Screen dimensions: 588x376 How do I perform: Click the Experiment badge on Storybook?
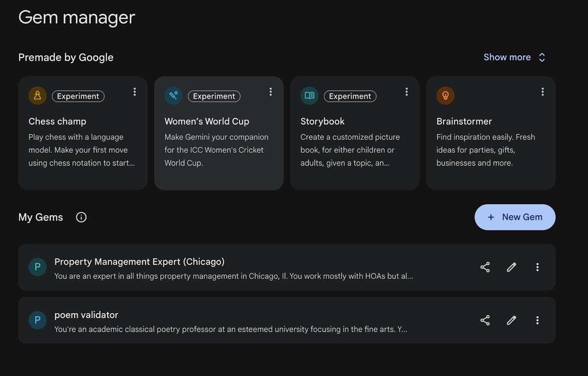[350, 96]
